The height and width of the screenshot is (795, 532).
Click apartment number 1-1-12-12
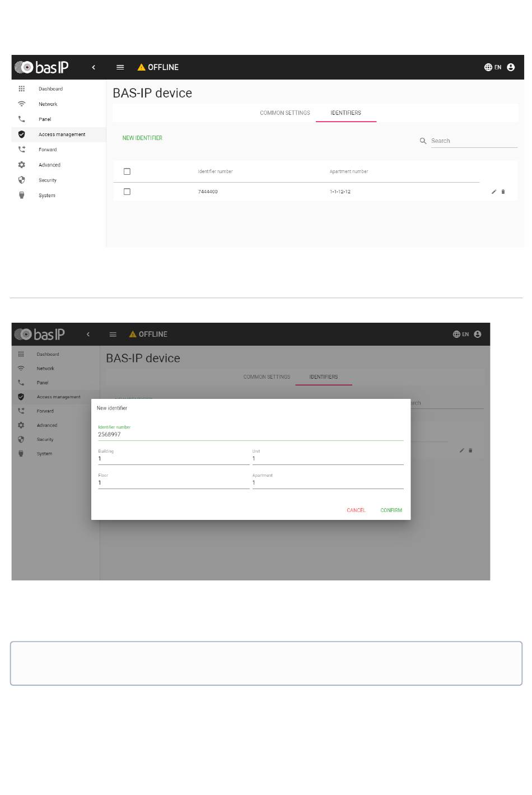[x=340, y=192]
